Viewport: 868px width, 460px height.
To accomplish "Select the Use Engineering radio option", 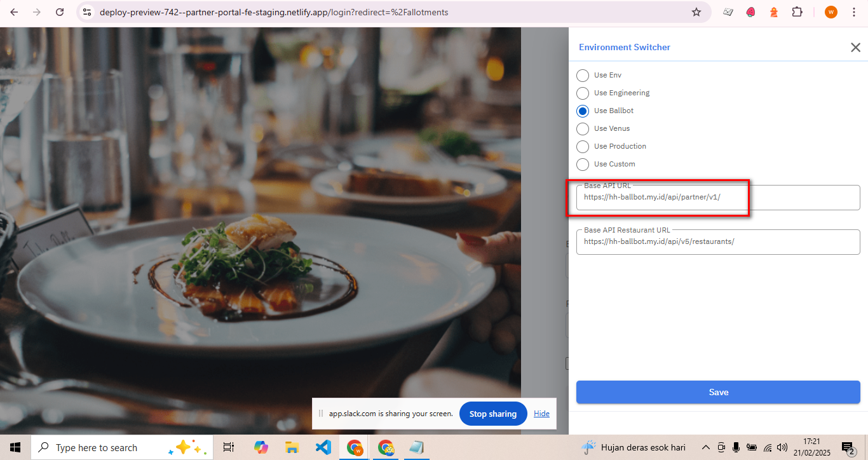I will (x=583, y=93).
